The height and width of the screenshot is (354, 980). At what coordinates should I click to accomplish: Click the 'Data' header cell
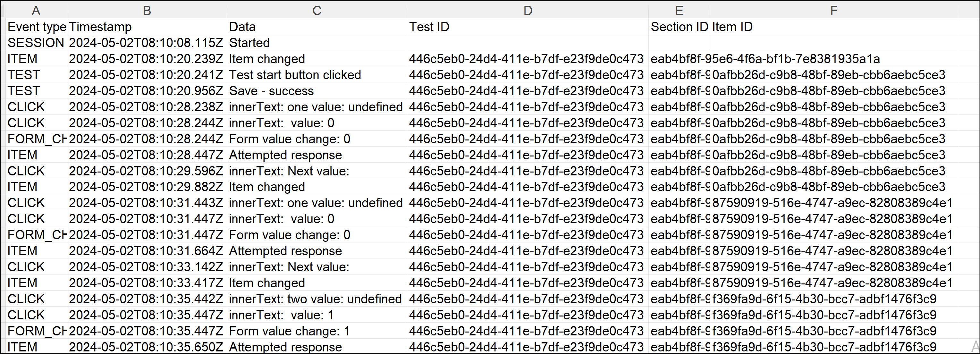point(317,27)
